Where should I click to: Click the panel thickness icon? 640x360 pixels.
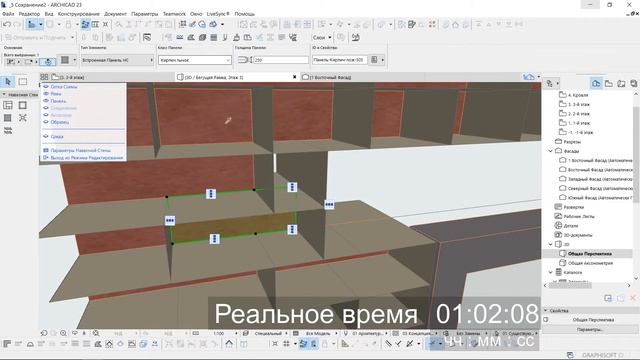click(244, 60)
